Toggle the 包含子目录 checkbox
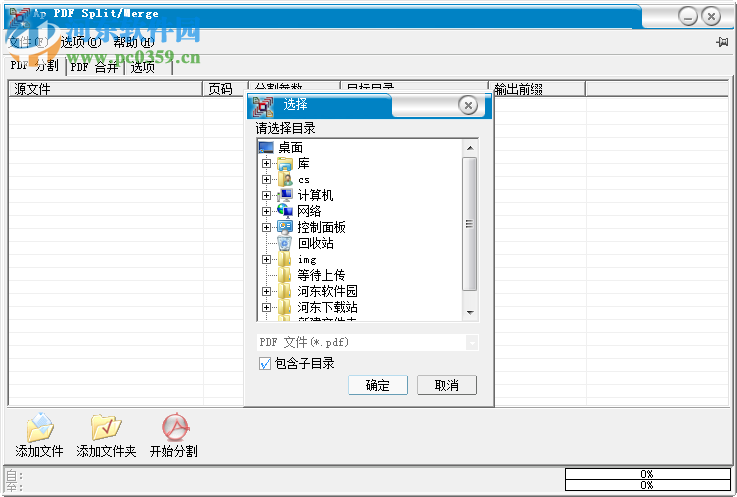Image resolution: width=737 pixels, height=497 pixels. (265, 363)
